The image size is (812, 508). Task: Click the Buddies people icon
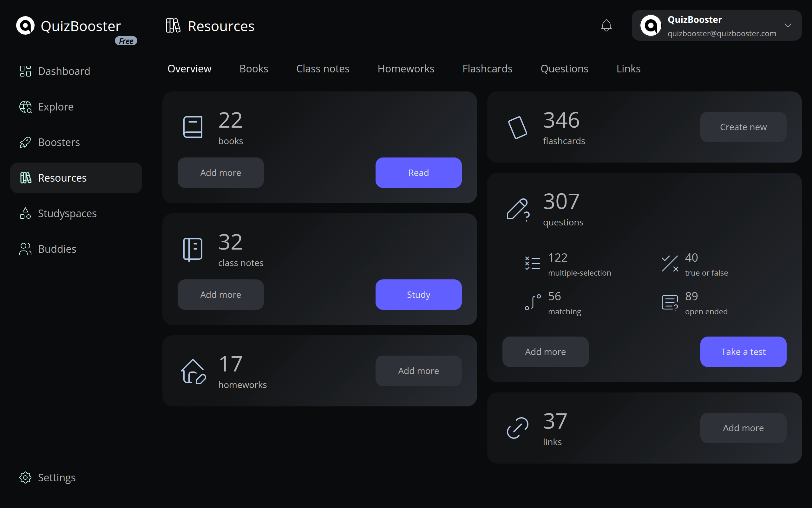point(25,249)
